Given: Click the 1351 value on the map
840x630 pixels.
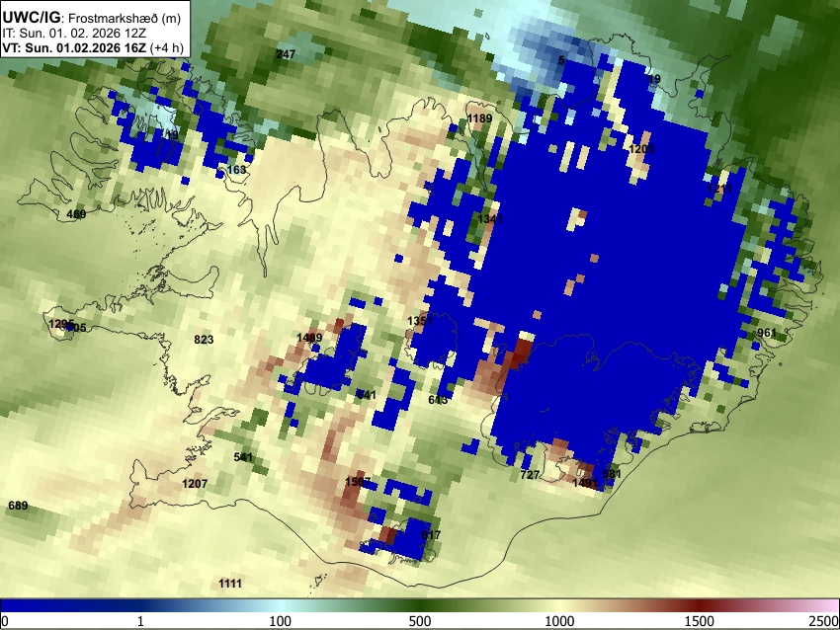Looking at the screenshot, I should point(419,321).
